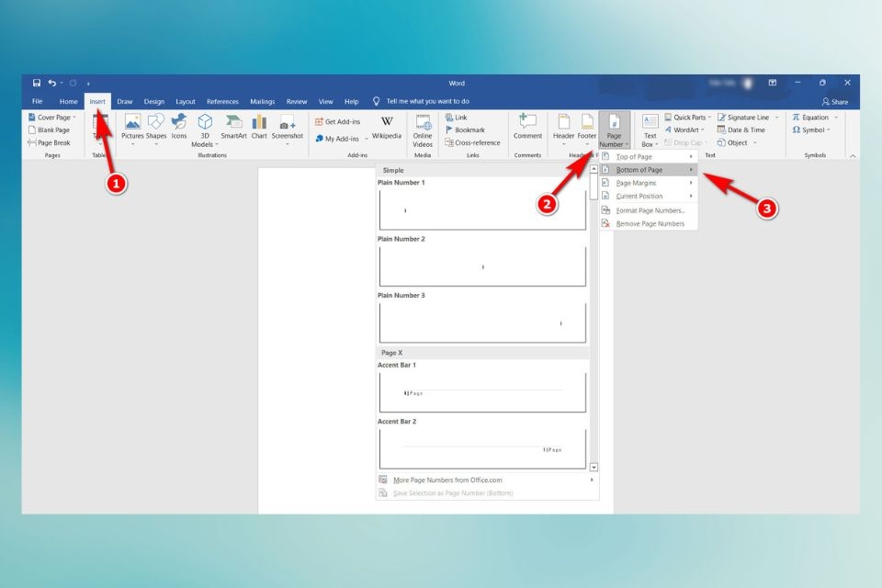The height and width of the screenshot is (588, 882).
Task: Choose the Accent Bar 2 preview
Action: pos(482,448)
